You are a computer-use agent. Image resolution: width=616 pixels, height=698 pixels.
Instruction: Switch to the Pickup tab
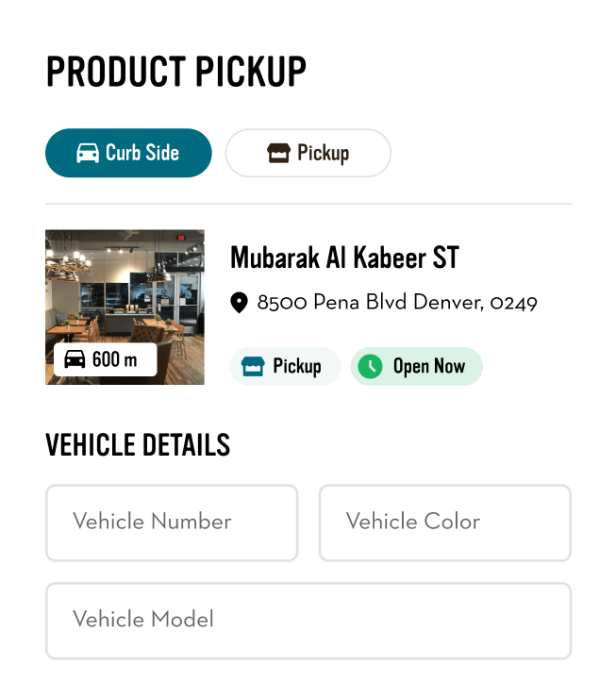[x=308, y=153]
